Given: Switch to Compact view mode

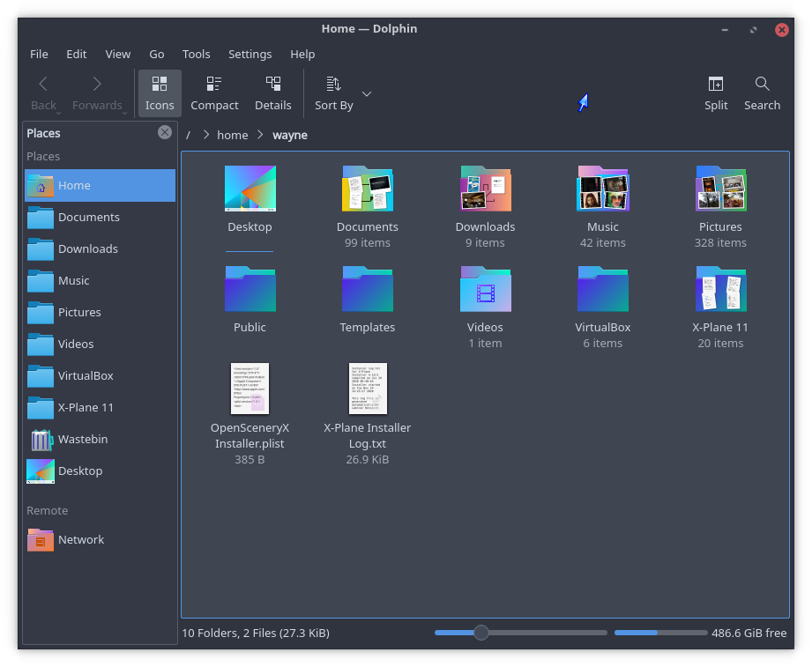Looking at the screenshot, I should [214, 93].
